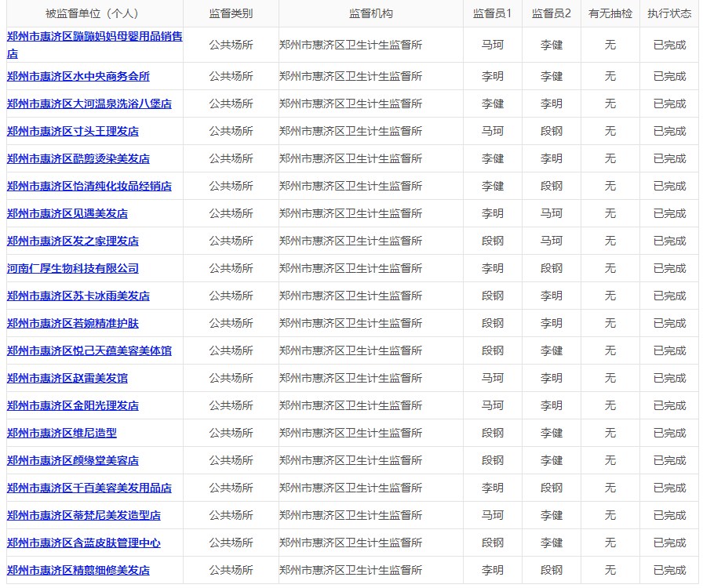Click the 执行状态 column header
Image resolution: width=703 pixels, height=588 pixels.
click(669, 13)
